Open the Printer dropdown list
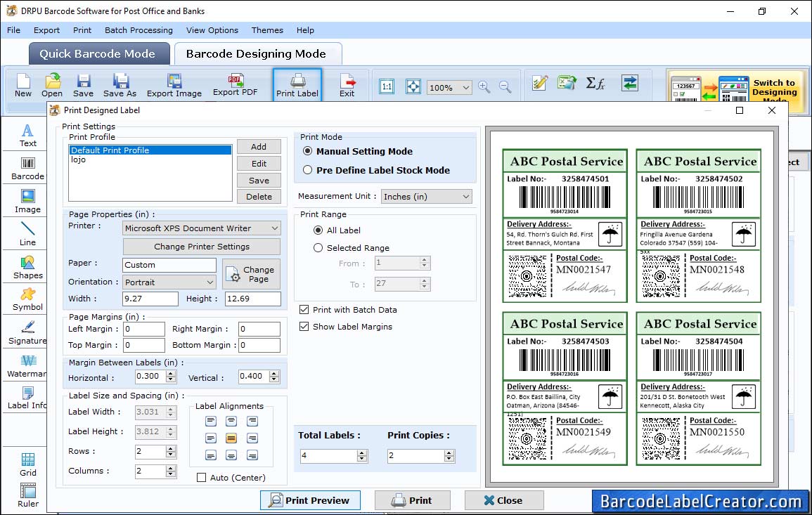Viewport: 812px width, 515px height. (x=202, y=228)
